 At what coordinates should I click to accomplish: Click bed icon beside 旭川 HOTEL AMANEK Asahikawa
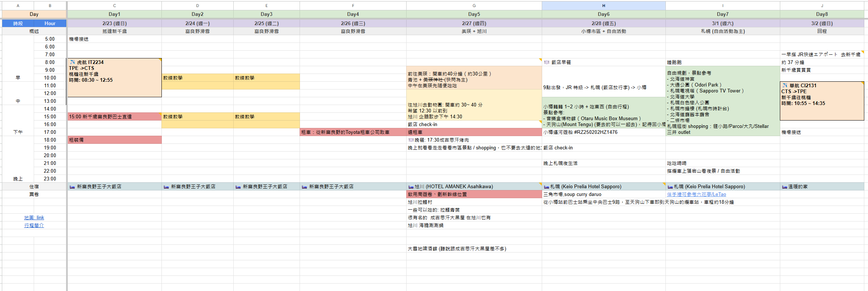point(411,187)
